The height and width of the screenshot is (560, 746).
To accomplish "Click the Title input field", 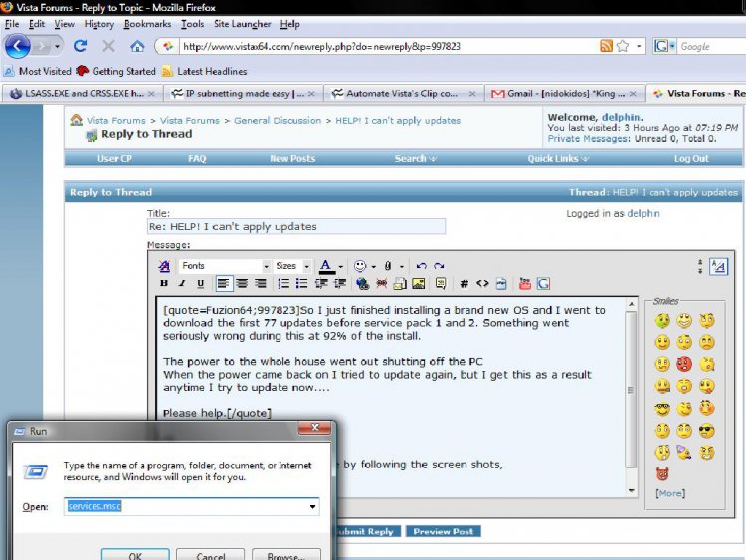I will [296, 226].
